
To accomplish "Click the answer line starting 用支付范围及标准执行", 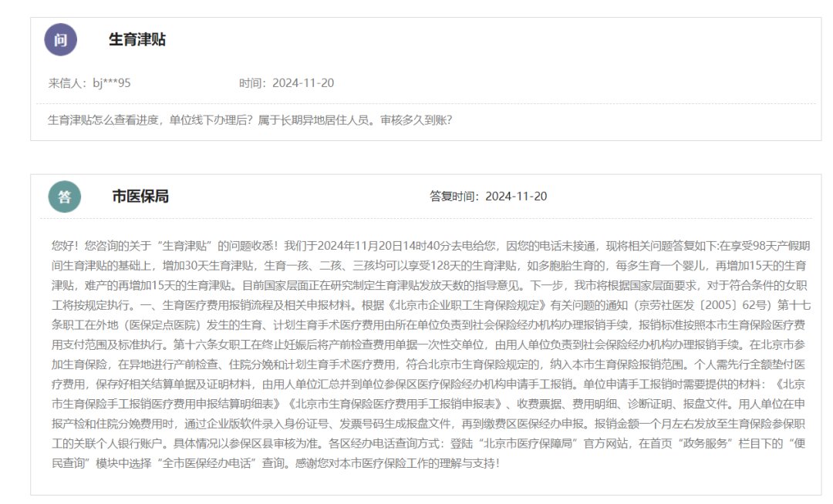I will point(428,344).
